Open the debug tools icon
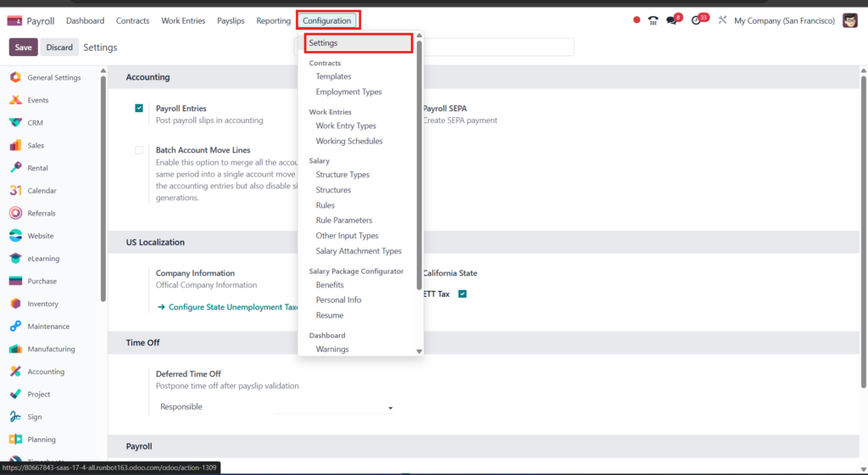 point(722,20)
